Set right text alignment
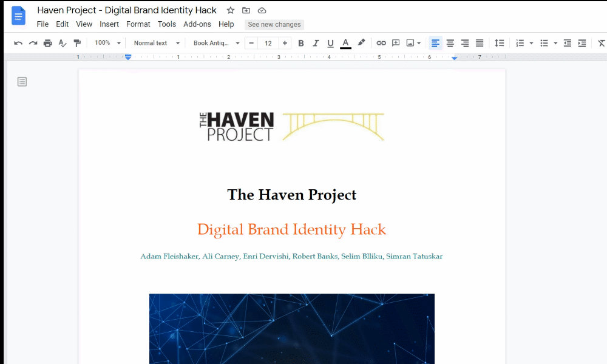Image resolution: width=607 pixels, height=364 pixels. [464, 43]
